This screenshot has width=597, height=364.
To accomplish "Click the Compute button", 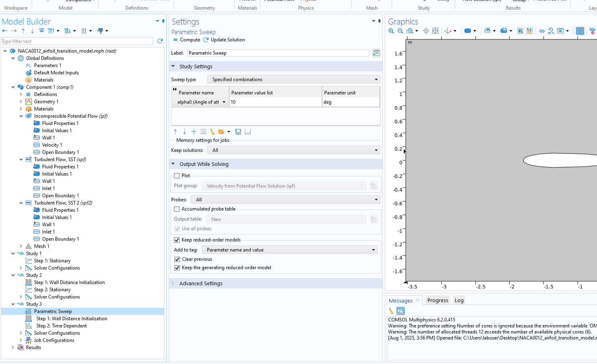I will [186, 40].
